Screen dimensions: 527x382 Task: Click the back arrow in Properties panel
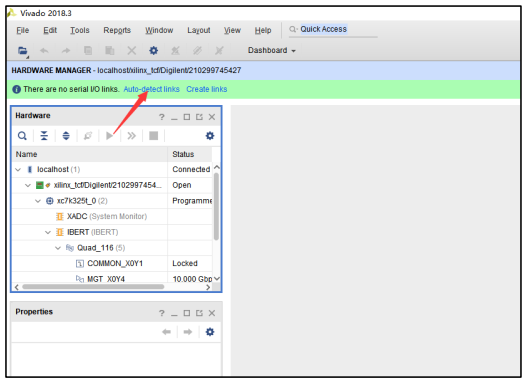166,332
